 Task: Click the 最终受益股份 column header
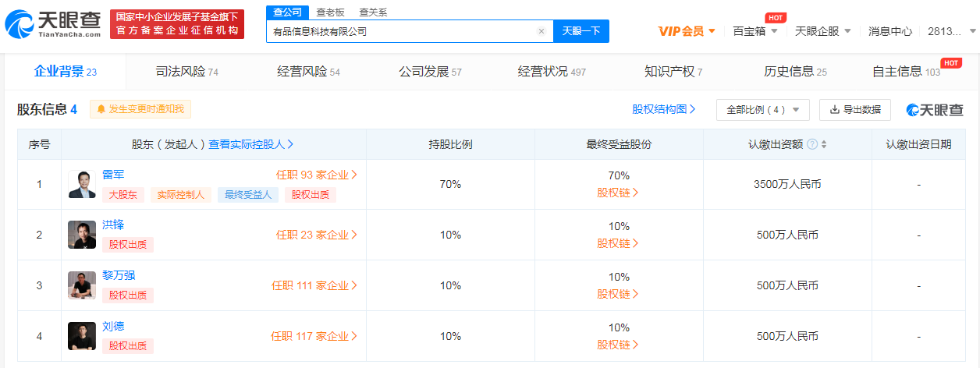619,144
